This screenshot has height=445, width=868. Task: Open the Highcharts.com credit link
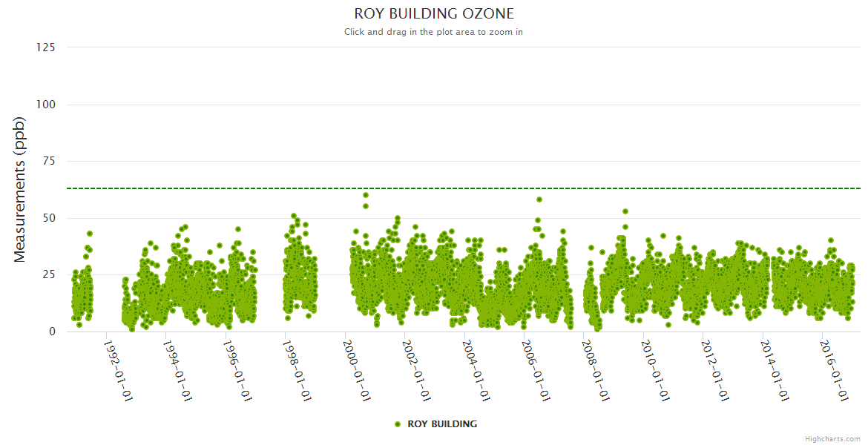pyautogui.click(x=832, y=439)
